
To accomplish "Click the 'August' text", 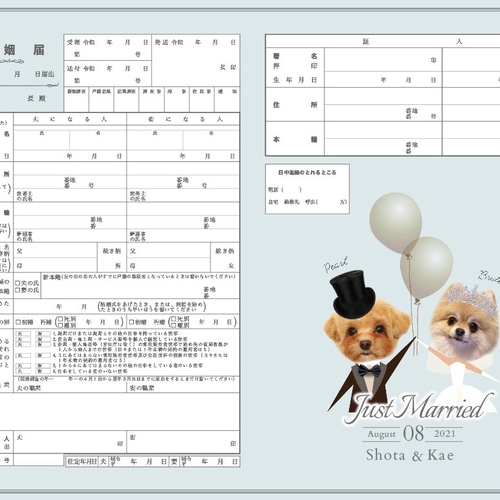I will pos(382,434).
